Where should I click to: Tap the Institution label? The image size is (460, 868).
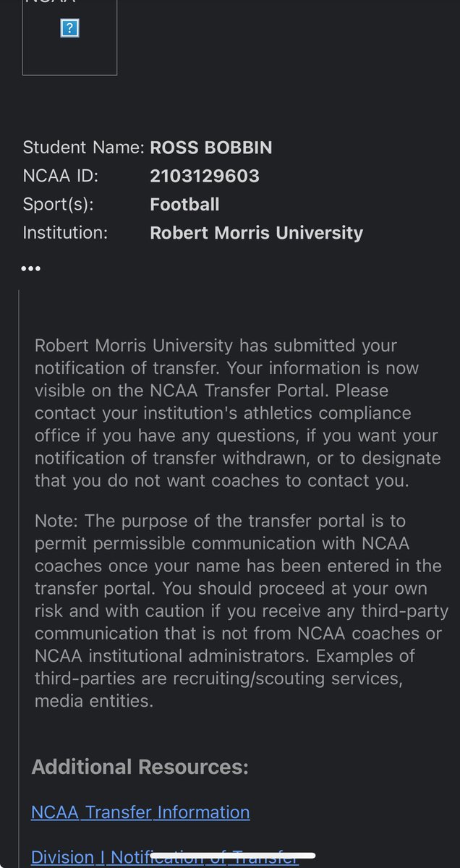[65, 233]
